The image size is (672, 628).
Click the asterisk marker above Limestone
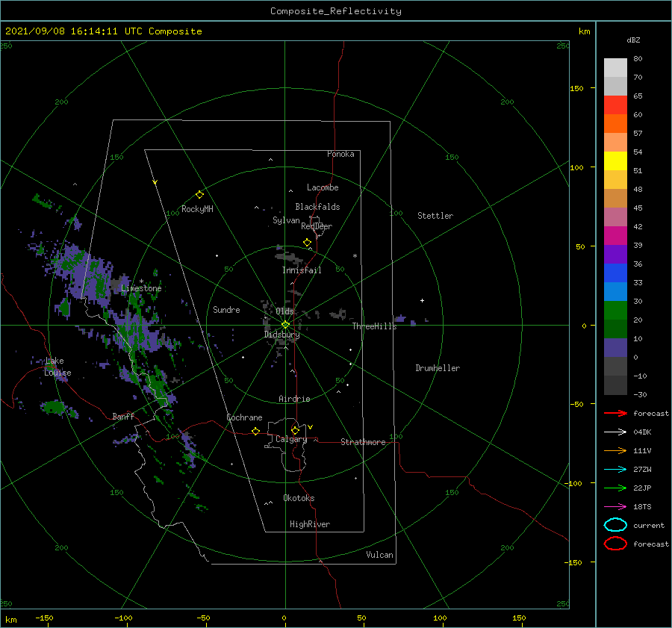pos(141,282)
